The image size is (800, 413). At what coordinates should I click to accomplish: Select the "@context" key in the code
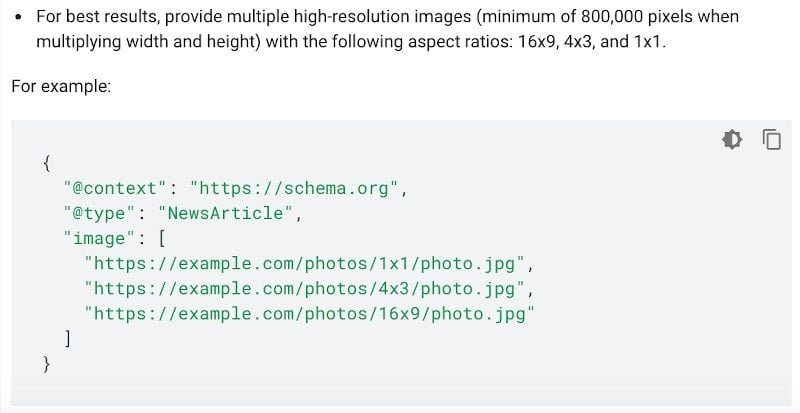116,188
